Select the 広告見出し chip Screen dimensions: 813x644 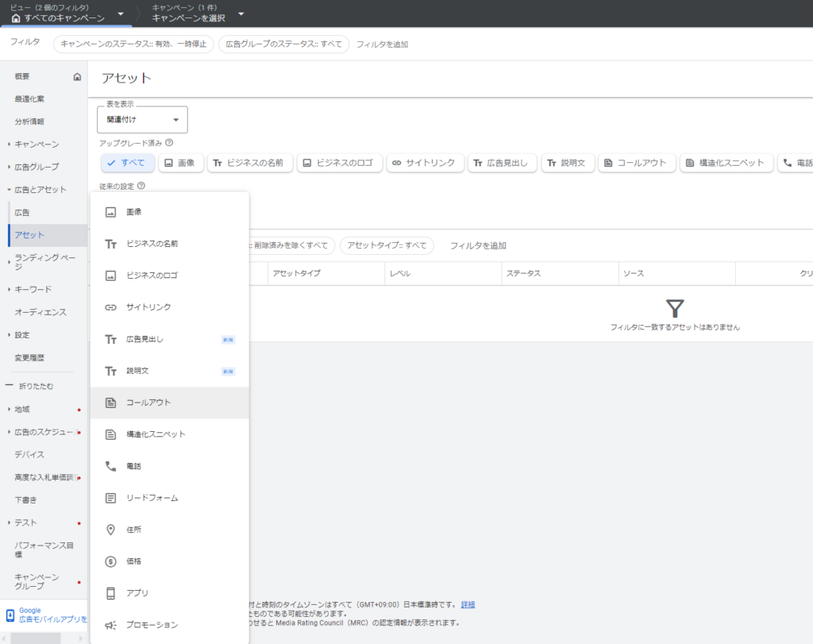pyautogui.click(x=502, y=163)
